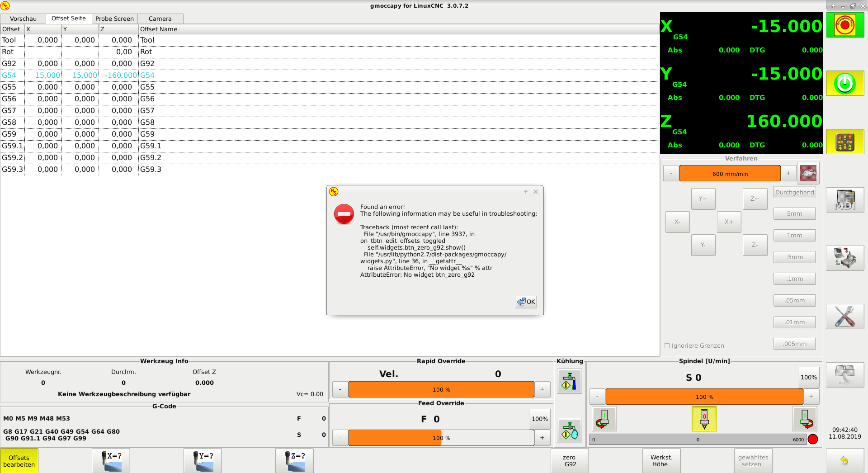Click jog velocity 600 mm/min slider
Image resolution: width=868 pixels, height=473 pixels.
click(x=730, y=174)
